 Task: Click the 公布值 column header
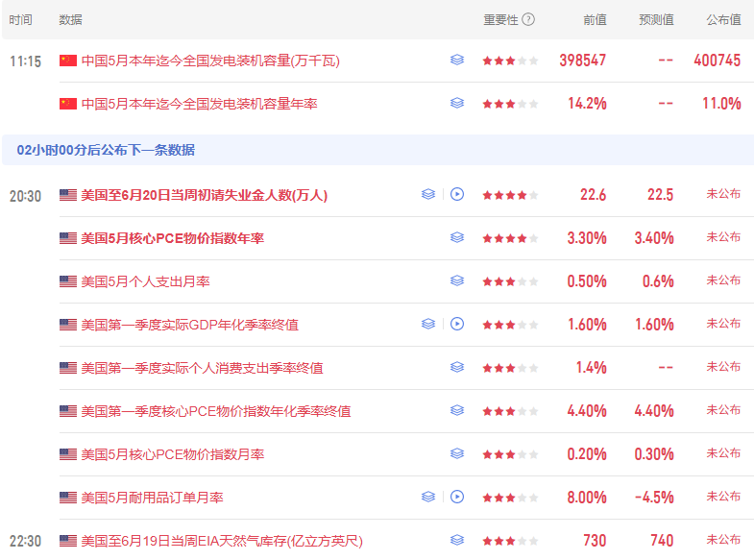coord(723,20)
